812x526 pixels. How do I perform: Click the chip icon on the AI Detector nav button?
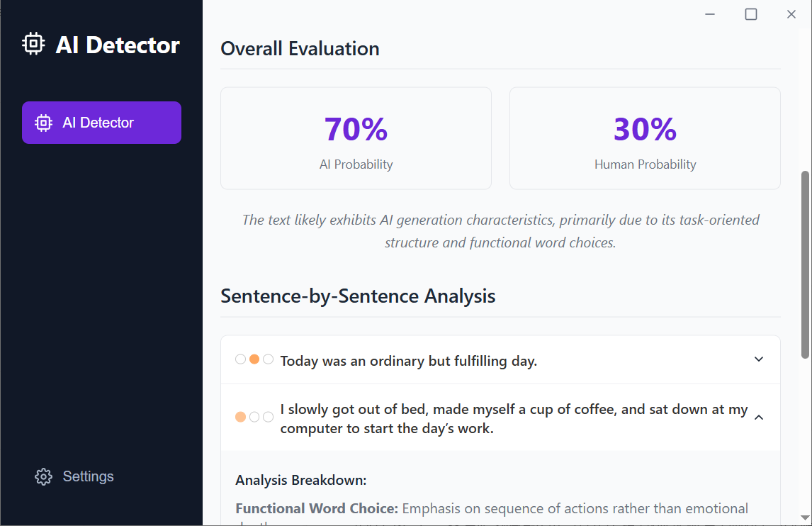click(x=44, y=123)
